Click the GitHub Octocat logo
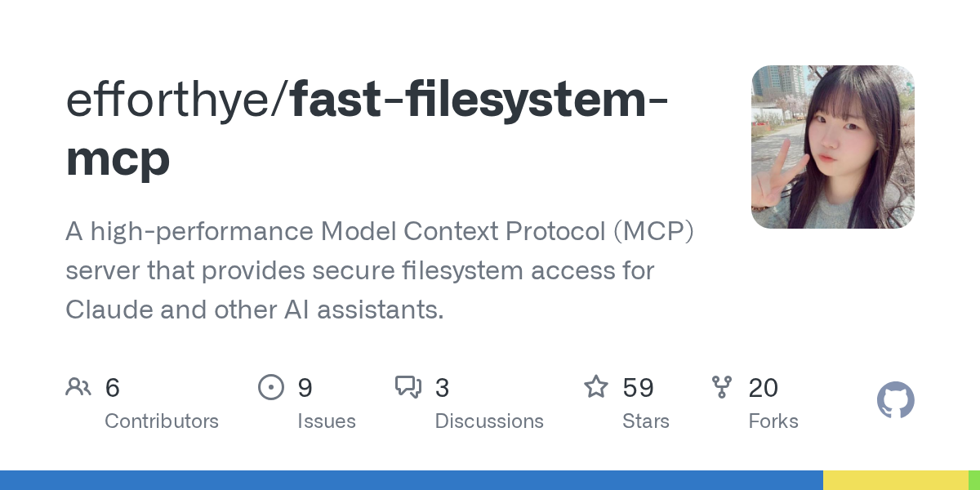This screenshot has height=490, width=980. tap(896, 401)
